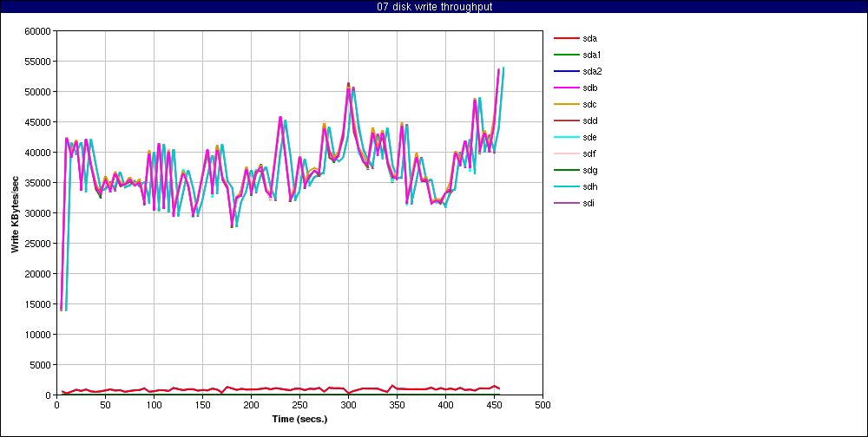
Task: Click the 100 x-axis tick label
Action: click(154, 405)
